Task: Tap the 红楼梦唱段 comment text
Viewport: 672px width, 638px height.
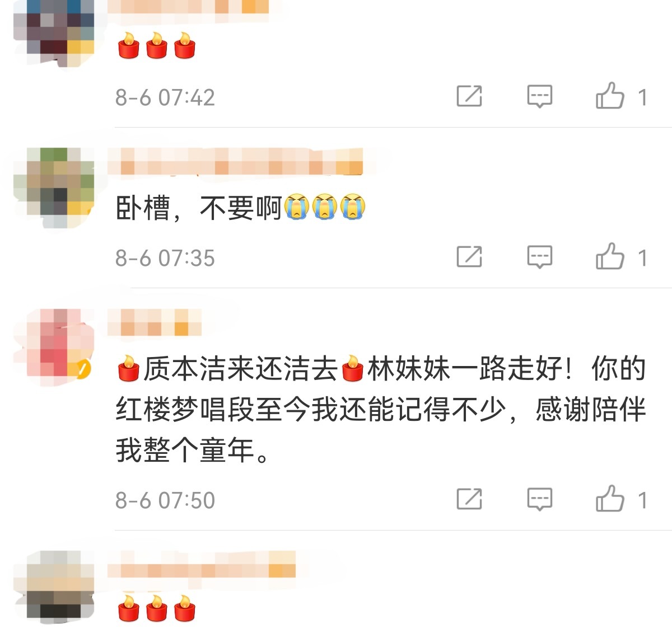Action: (x=381, y=410)
